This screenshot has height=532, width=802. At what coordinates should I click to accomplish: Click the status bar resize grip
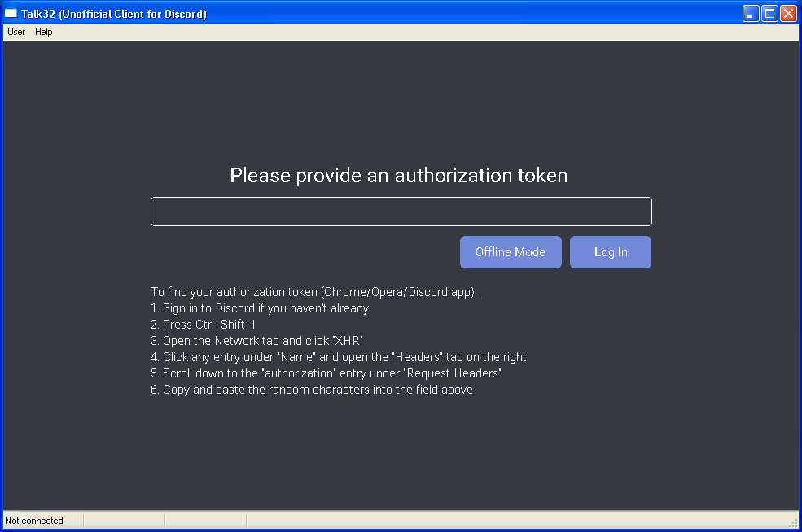coord(793,523)
